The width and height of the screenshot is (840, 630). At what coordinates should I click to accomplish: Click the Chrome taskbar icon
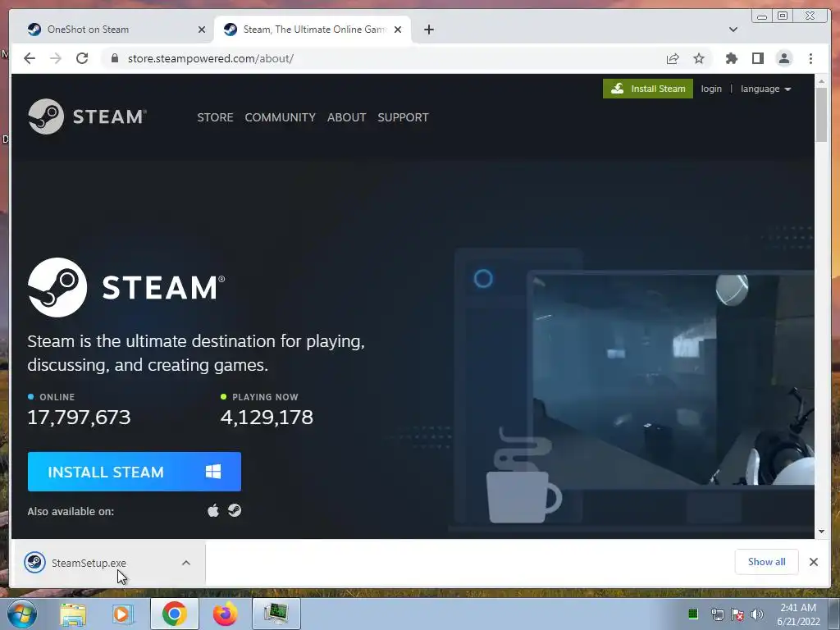click(x=174, y=614)
